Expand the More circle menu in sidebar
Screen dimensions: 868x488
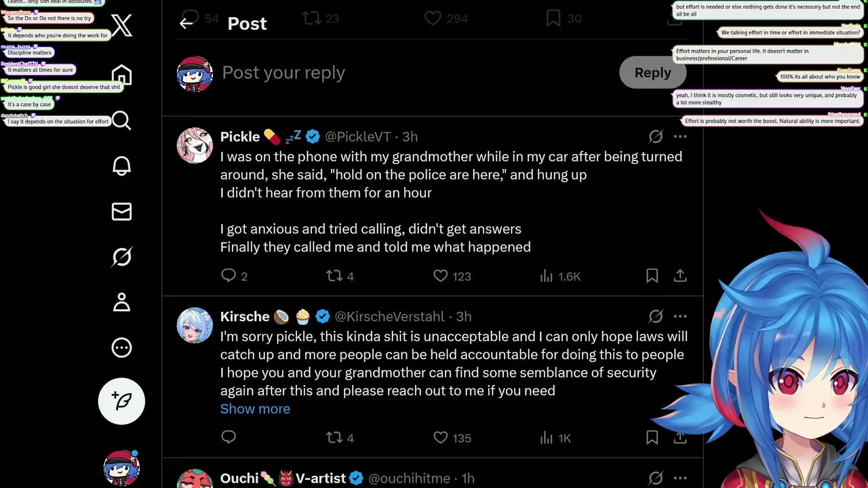[x=121, y=348]
